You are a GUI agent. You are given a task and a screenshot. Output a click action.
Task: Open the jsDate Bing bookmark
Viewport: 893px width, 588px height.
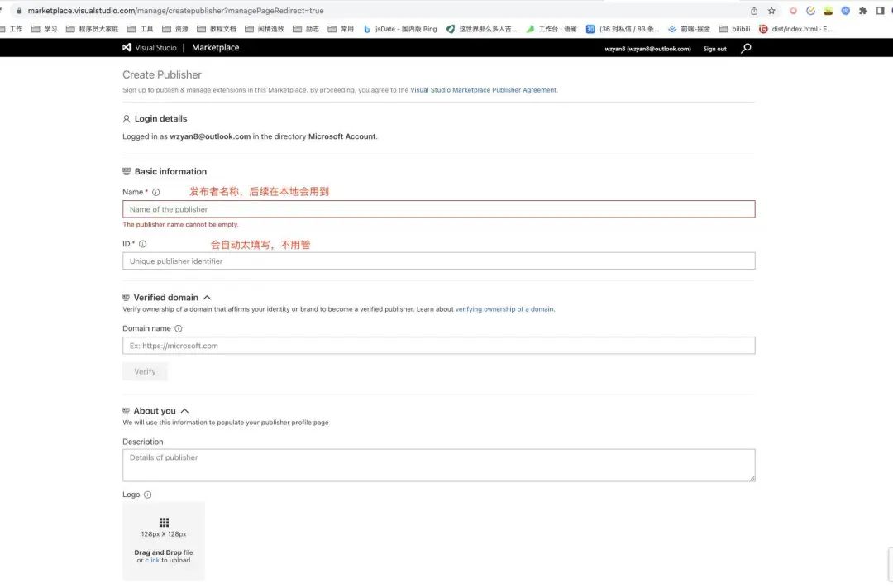[400, 29]
